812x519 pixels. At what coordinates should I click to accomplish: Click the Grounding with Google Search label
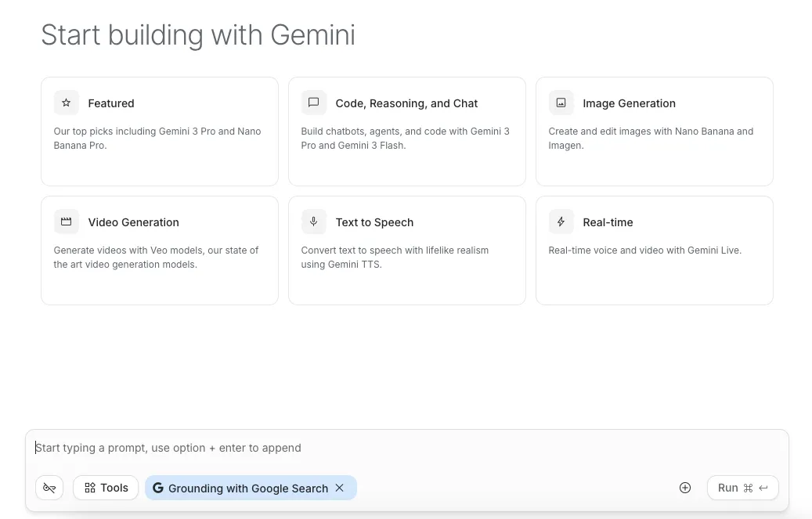(248, 488)
